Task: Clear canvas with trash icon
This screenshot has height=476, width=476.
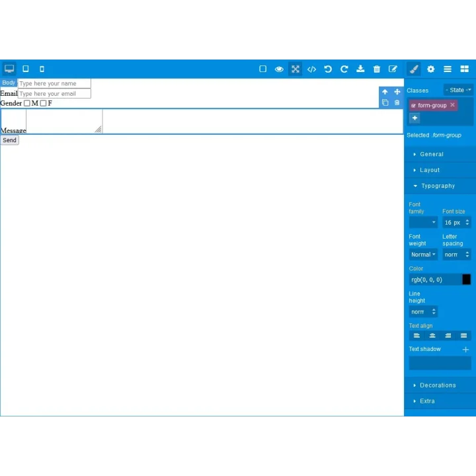Action: (377, 69)
